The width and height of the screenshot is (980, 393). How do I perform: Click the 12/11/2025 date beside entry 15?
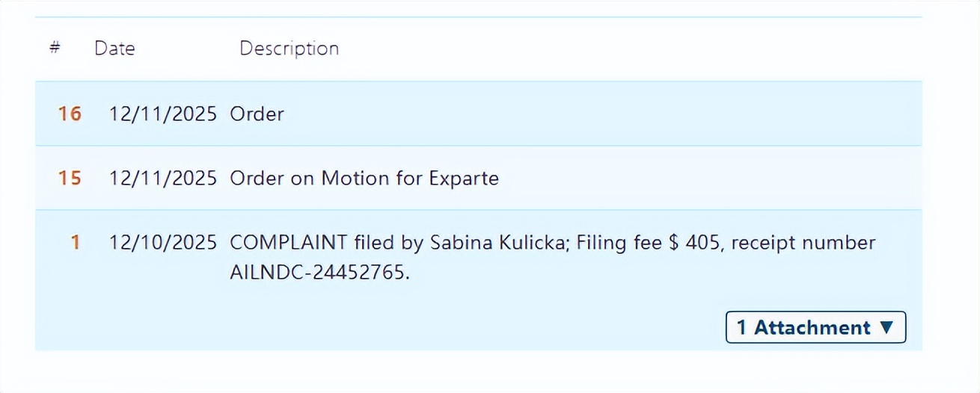click(x=162, y=179)
